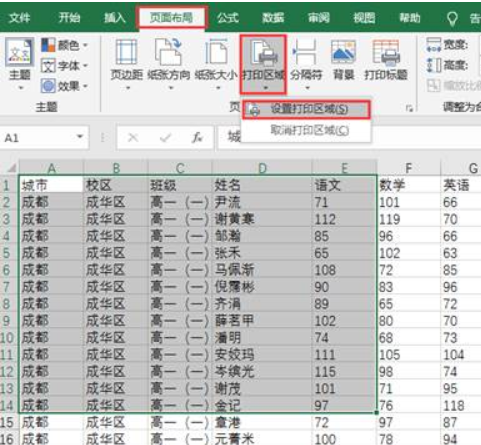
Task: Select header cell 校区
Action: click(x=116, y=185)
